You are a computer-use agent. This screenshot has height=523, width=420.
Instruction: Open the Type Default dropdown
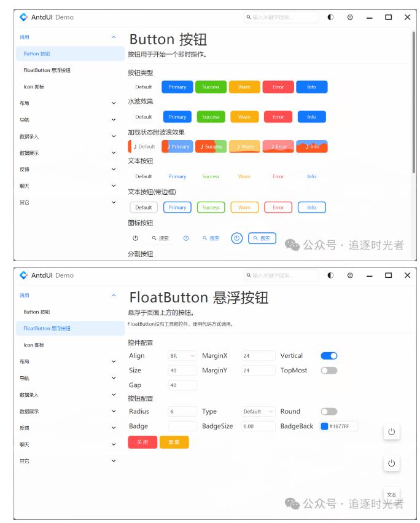258,412
